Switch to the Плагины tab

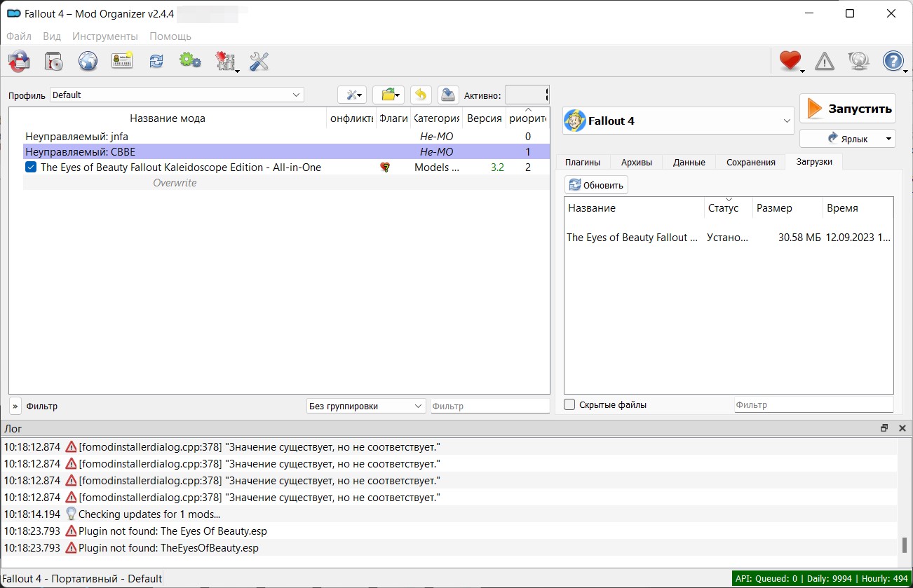(583, 162)
